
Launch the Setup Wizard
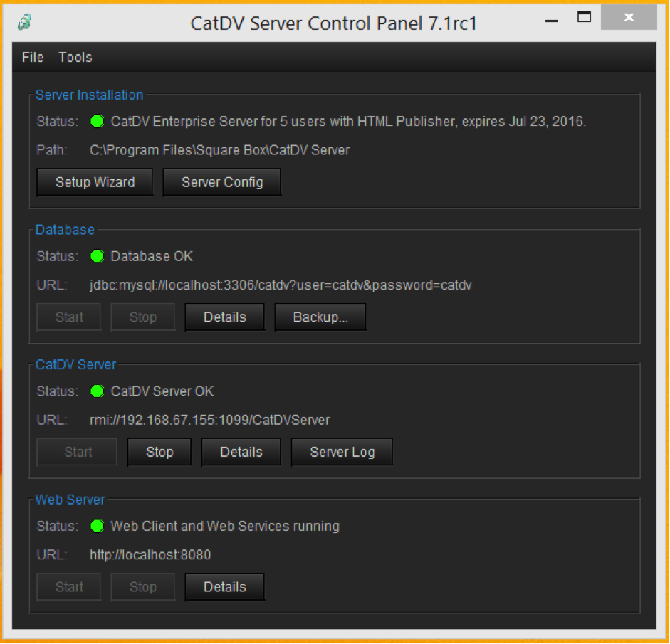click(x=95, y=182)
